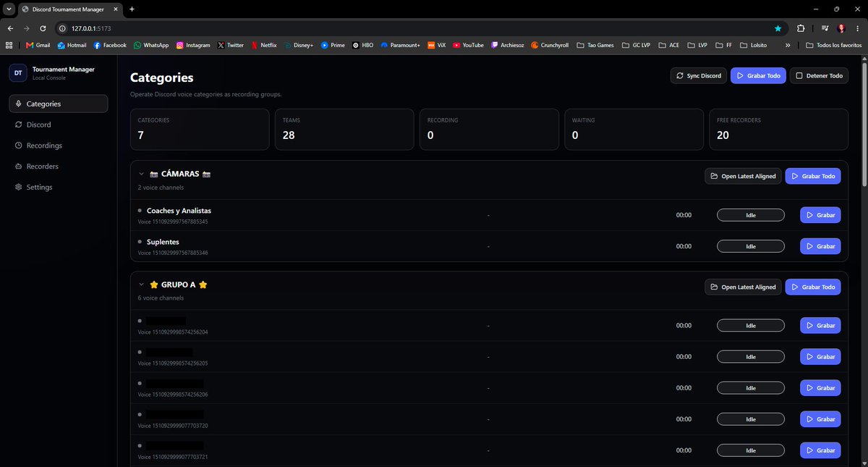Click the Recording stat card
The height and width of the screenshot is (467, 868).
pos(489,130)
